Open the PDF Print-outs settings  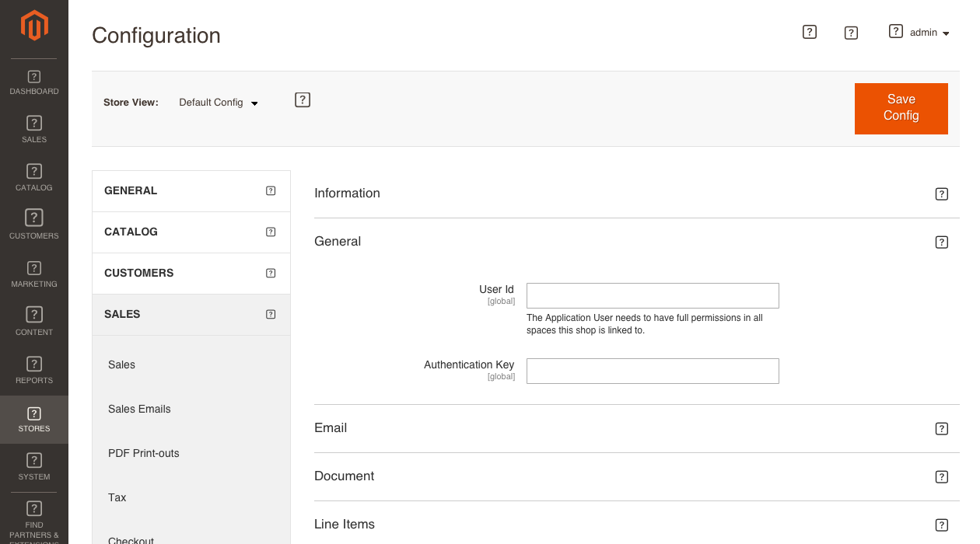[143, 453]
